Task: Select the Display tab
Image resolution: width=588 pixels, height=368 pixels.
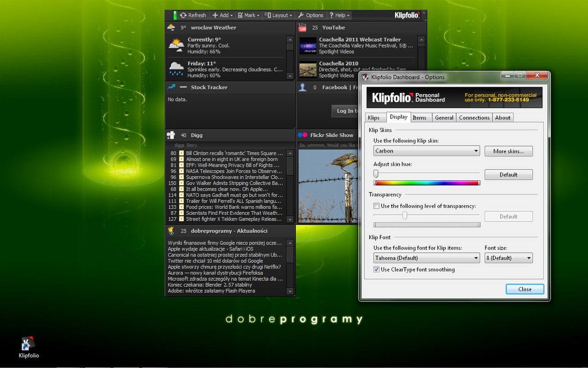Action: pyautogui.click(x=399, y=117)
